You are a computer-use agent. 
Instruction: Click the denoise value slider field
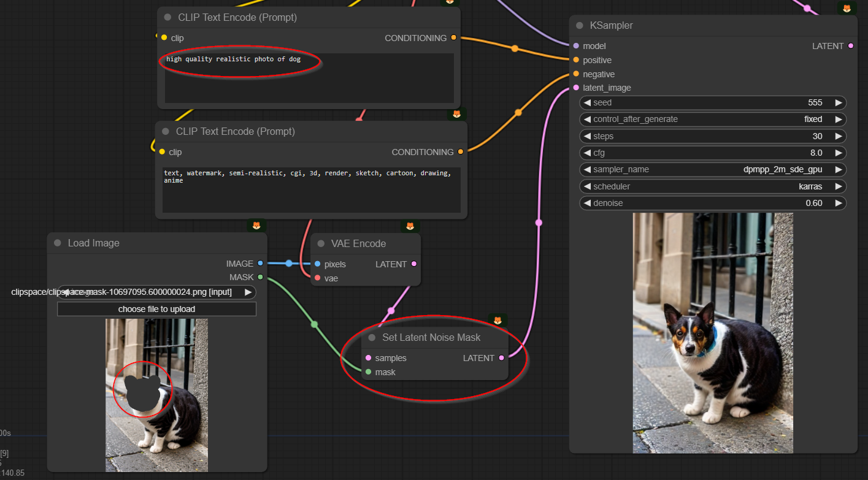712,203
